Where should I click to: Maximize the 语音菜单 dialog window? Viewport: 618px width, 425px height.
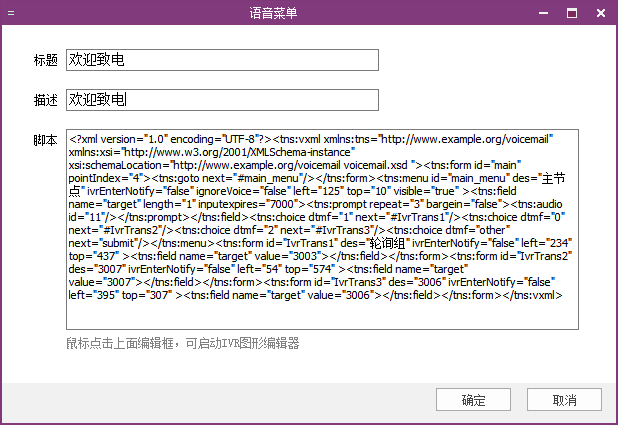[x=573, y=13]
